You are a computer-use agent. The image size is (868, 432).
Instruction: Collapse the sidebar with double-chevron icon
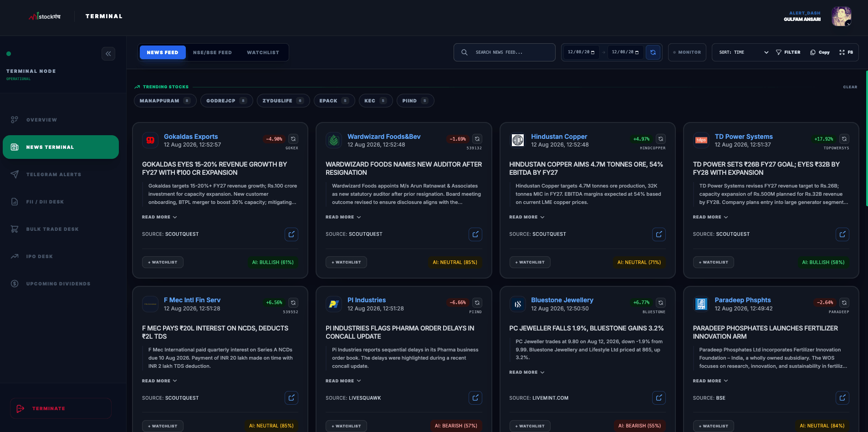click(x=108, y=54)
